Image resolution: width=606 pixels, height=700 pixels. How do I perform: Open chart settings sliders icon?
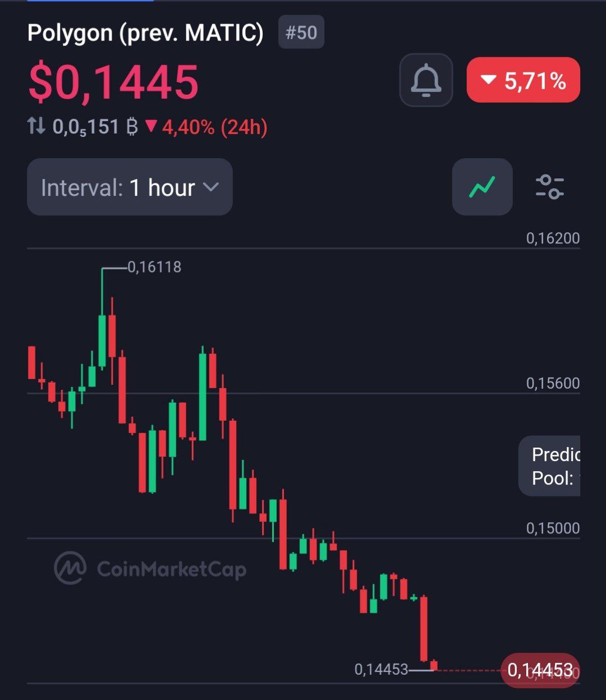(x=549, y=187)
